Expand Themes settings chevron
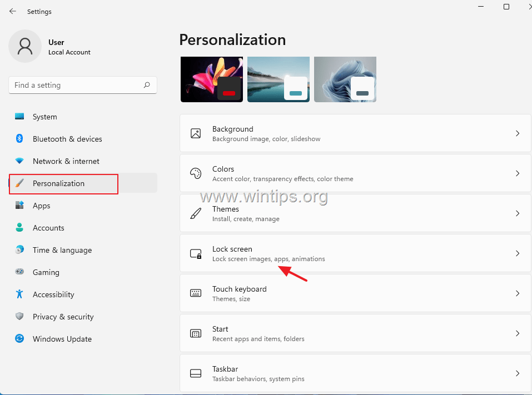The height and width of the screenshot is (395, 532). pyautogui.click(x=518, y=213)
